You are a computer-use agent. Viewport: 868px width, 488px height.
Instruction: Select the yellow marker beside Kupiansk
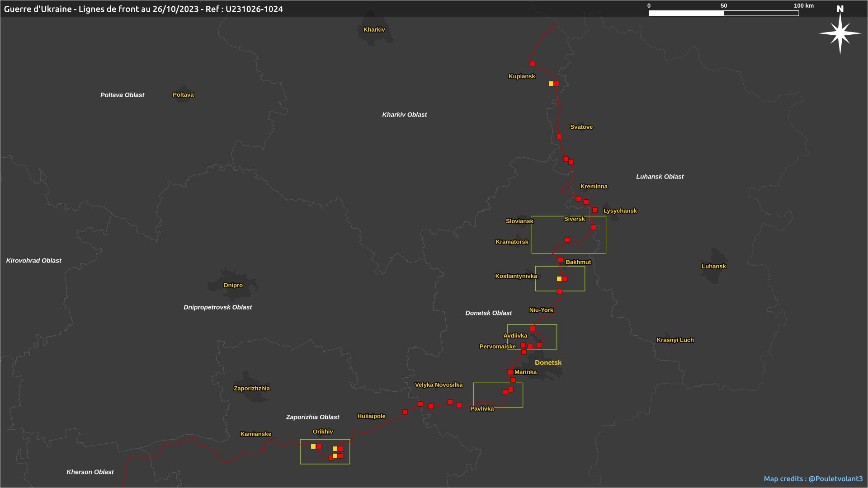point(551,84)
